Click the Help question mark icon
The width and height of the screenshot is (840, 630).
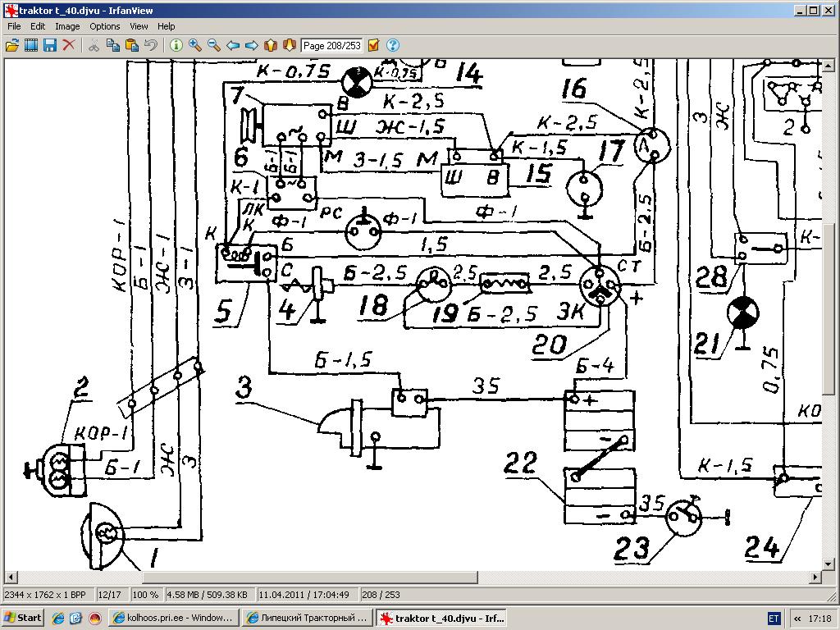[x=393, y=45]
